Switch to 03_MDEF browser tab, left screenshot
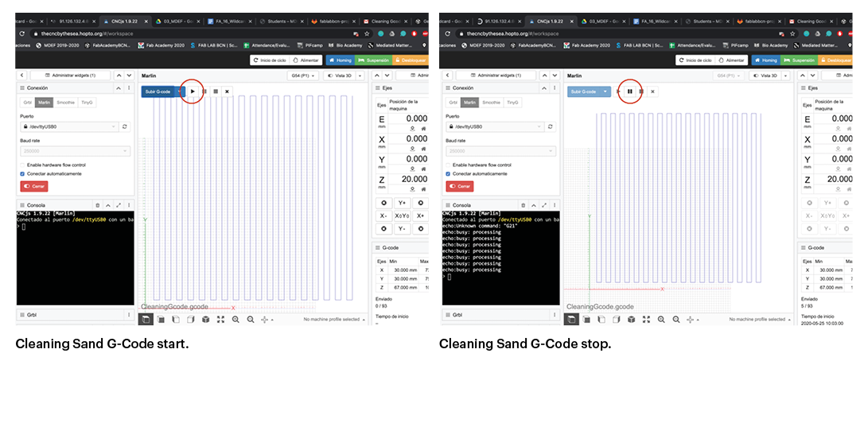Image resolution: width=868 pixels, height=427 pixels. (176, 21)
